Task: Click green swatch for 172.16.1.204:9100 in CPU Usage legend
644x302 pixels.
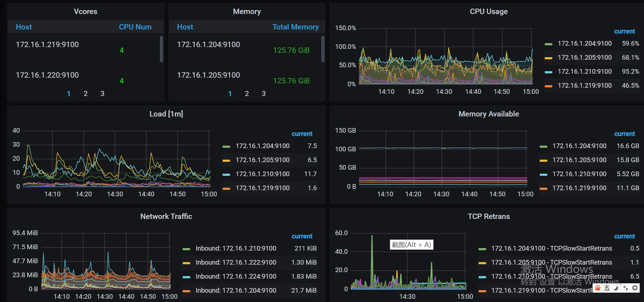Action: [x=548, y=44]
